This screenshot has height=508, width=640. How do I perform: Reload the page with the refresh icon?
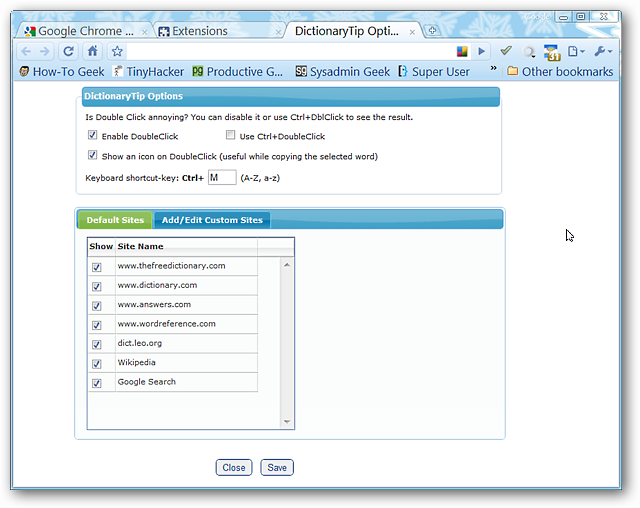pyautogui.click(x=68, y=51)
